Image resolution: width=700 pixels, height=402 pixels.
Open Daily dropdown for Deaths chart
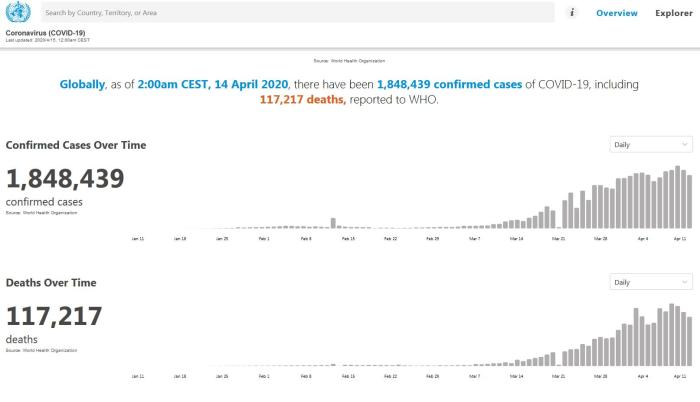pos(651,282)
